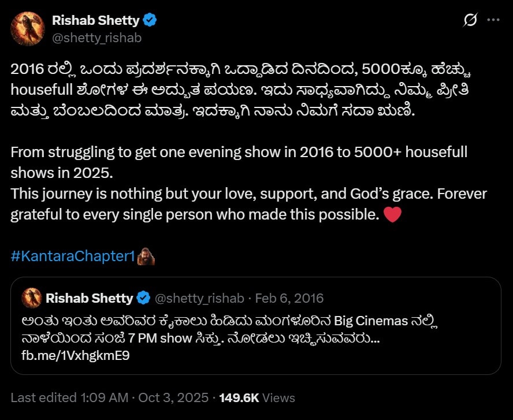Viewport: 513px width, 420px height.
Task: Click the blue verified badge beside the name
Action: pos(150,21)
